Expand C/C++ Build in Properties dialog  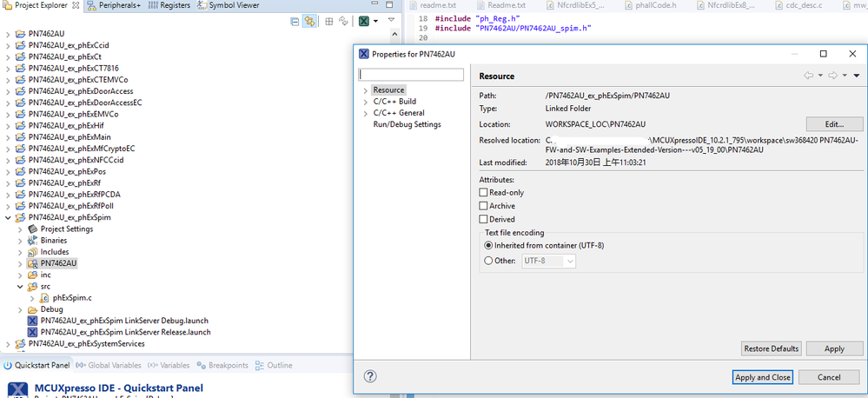(365, 102)
